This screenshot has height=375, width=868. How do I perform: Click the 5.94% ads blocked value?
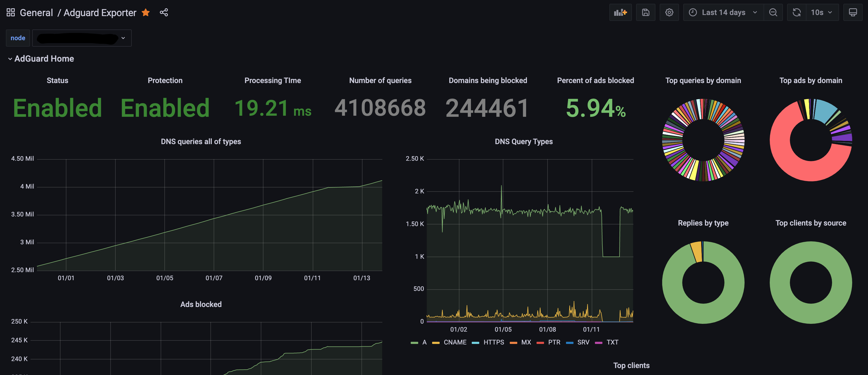tap(595, 108)
